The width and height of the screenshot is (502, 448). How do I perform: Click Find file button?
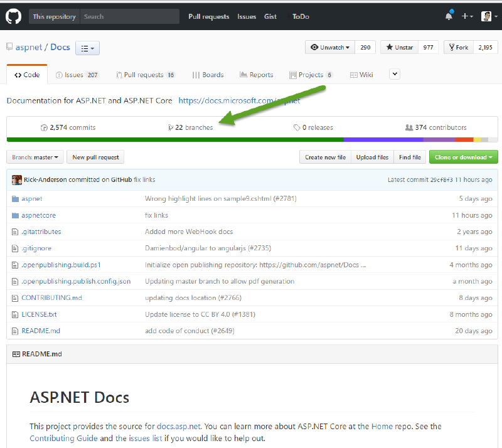(x=410, y=157)
